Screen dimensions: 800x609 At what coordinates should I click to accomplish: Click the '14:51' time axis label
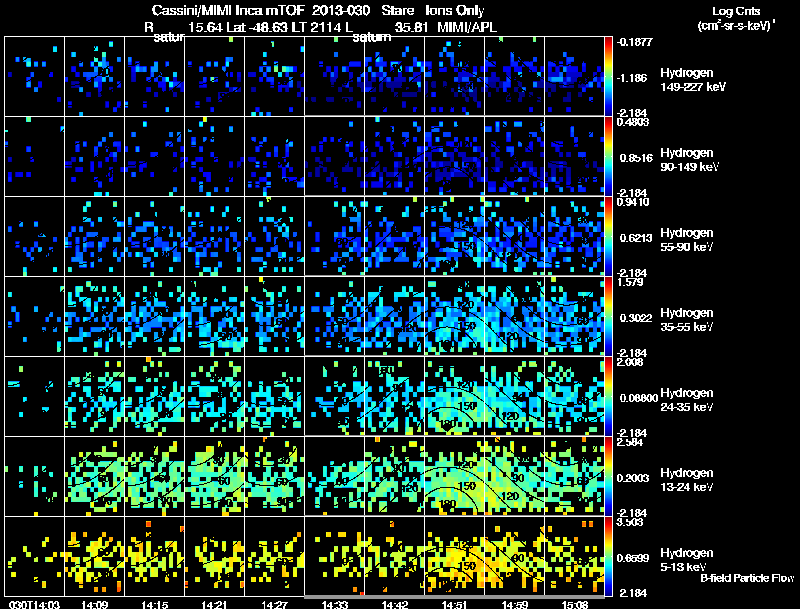[x=455, y=604]
